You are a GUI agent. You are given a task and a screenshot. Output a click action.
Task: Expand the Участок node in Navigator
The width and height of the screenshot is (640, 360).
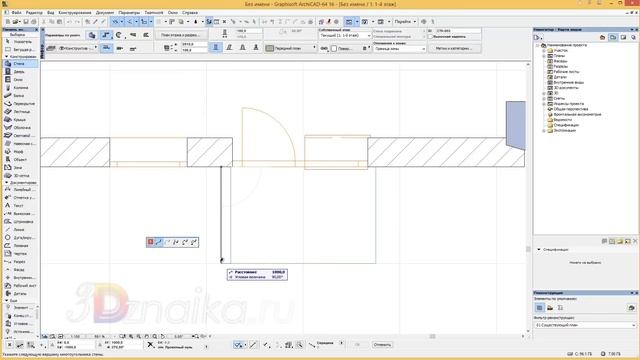544,50
